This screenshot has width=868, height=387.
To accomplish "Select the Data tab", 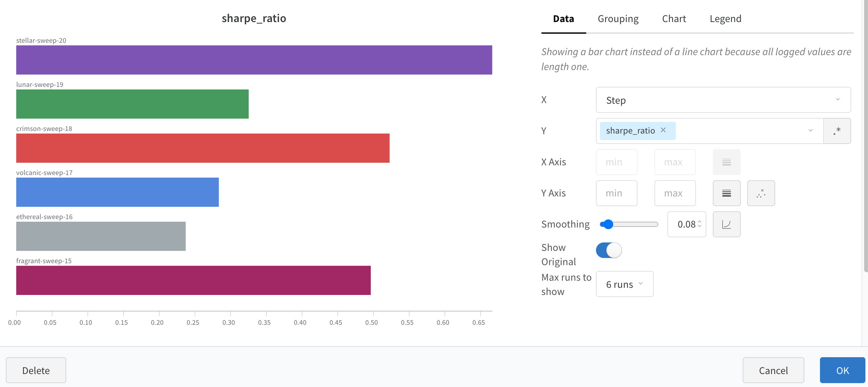I will pos(563,19).
